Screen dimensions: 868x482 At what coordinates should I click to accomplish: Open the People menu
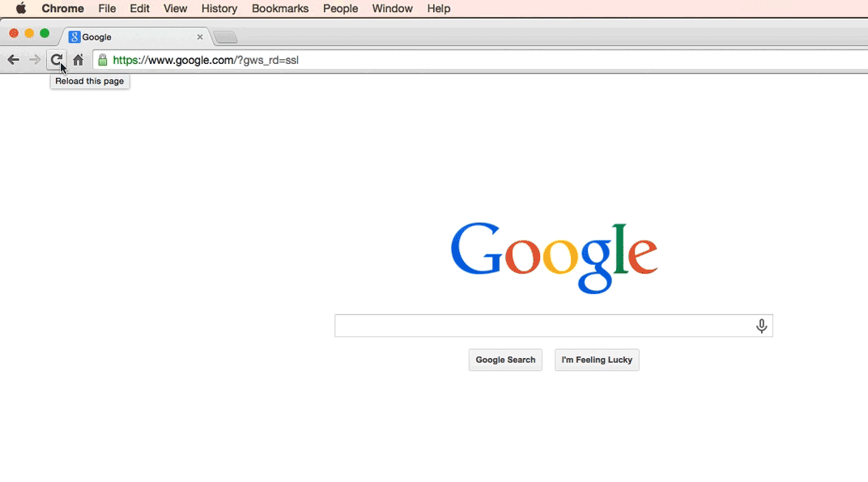[340, 8]
